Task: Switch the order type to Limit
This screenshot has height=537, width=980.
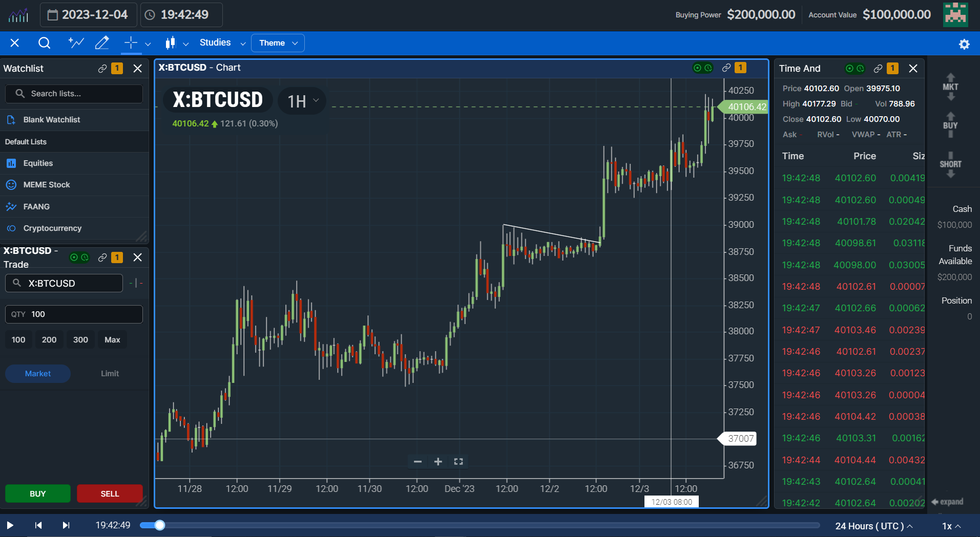Action: 109,374
